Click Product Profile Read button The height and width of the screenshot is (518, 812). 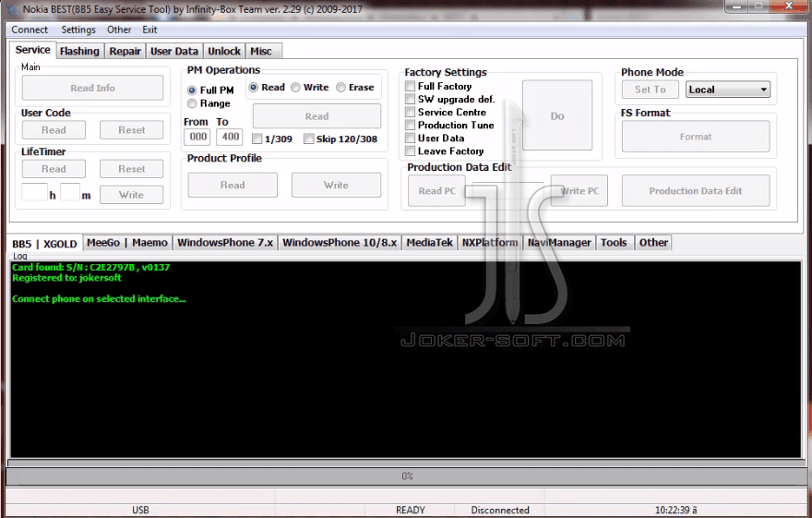(233, 185)
